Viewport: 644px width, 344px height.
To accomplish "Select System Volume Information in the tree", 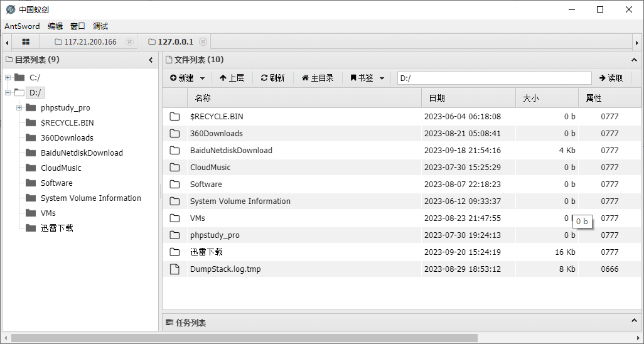I will click(x=91, y=198).
